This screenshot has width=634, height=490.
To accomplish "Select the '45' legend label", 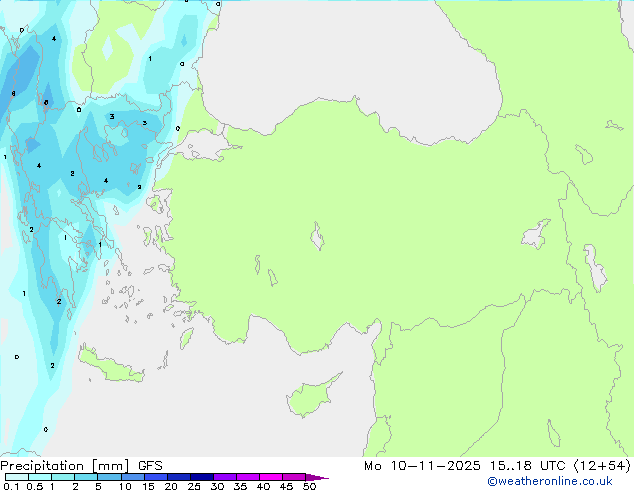I will point(286,486).
